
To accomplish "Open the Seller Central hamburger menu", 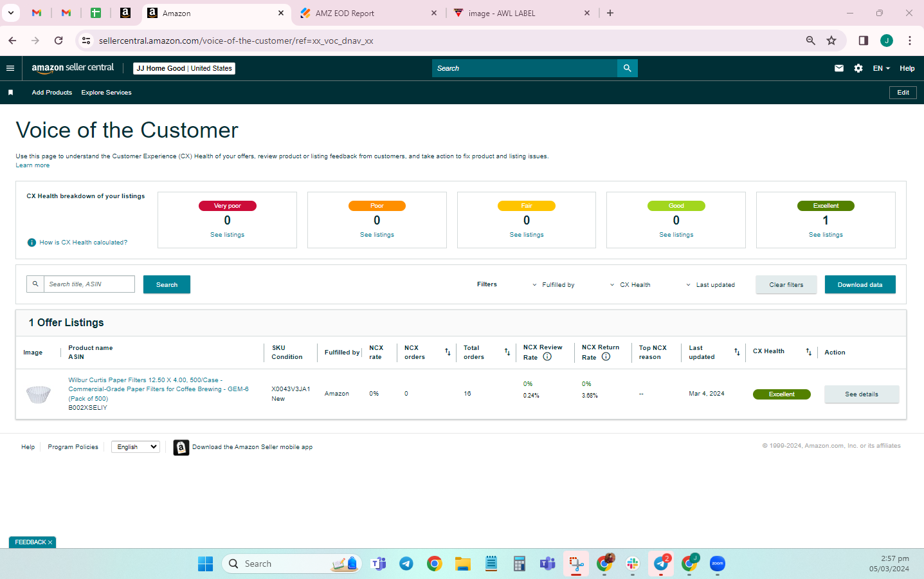I will pyautogui.click(x=10, y=68).
